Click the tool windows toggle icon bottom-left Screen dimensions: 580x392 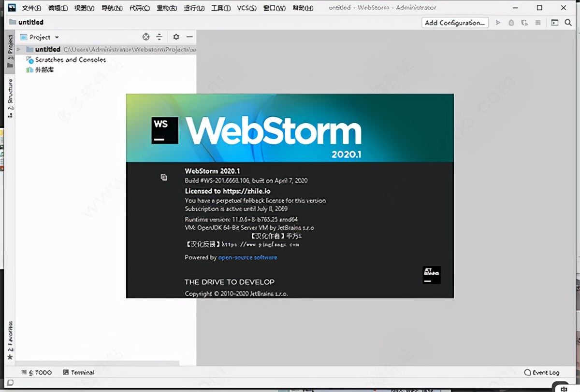click(x=10, y=383)
